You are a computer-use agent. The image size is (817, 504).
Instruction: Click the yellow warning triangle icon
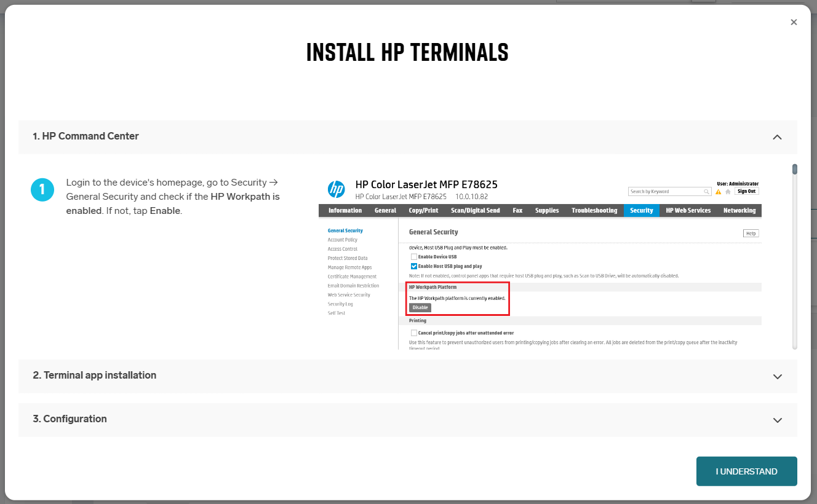click(718, 192)
